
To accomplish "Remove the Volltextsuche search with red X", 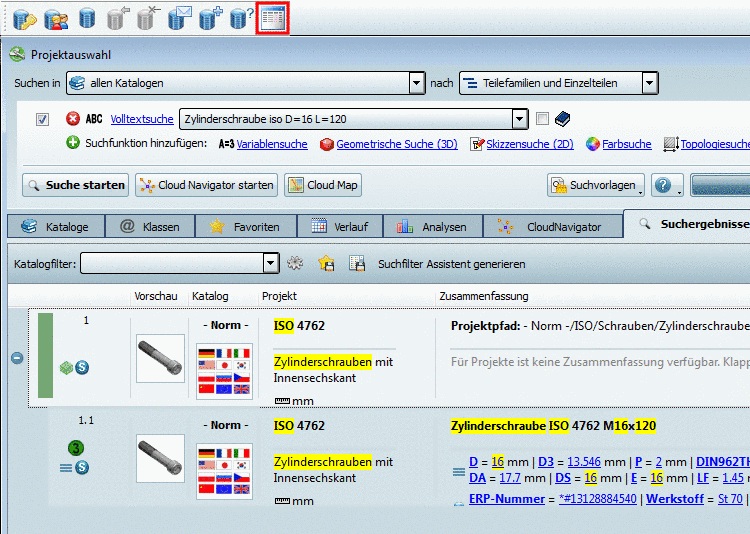I will [x=73, y=118].
